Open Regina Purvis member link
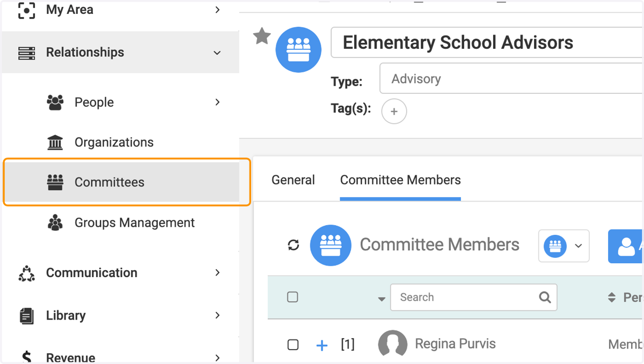Viewport: 644px width, 364px height. click(455, 344)
